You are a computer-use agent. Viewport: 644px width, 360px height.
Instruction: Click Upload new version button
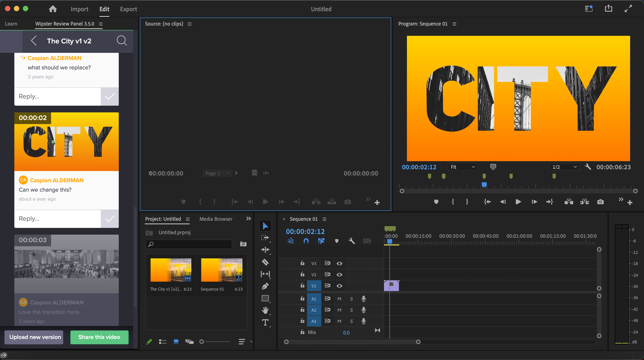coord(35,337)
